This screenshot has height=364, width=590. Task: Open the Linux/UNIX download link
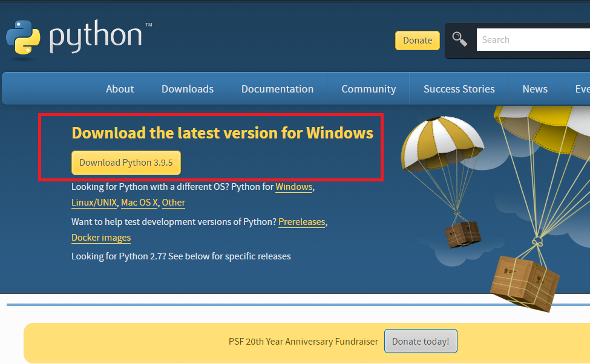(94, 203)
